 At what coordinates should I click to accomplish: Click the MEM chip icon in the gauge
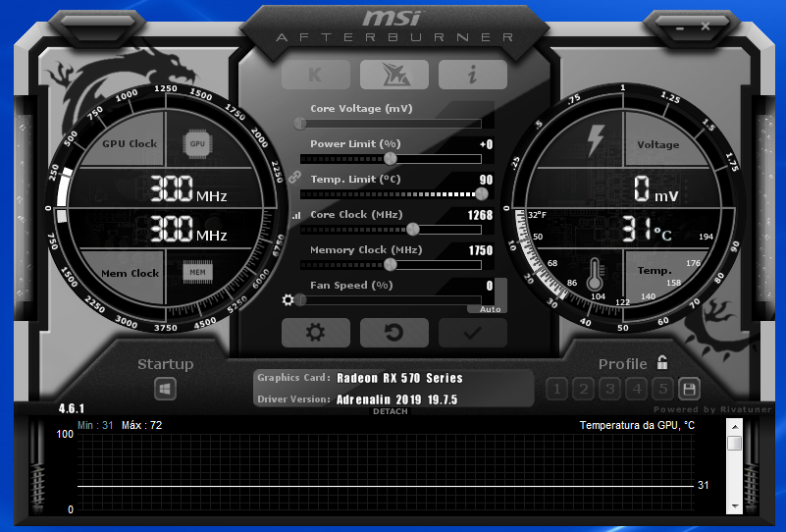(x=197, y=272)
